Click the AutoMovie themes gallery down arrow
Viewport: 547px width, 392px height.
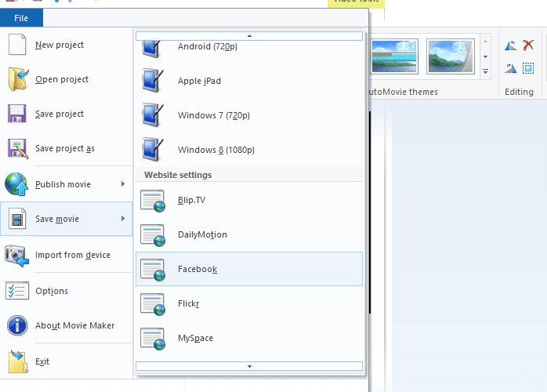pos(485,56)
